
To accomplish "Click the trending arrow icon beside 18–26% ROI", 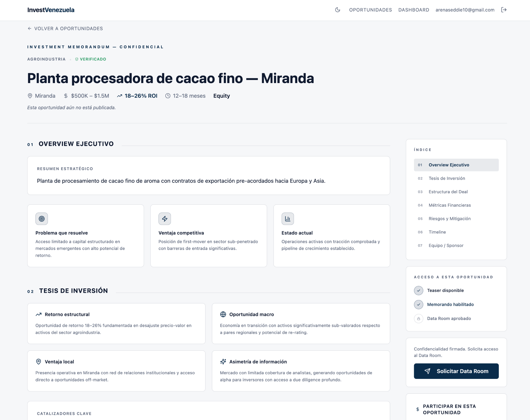I will tap(120, 96).
